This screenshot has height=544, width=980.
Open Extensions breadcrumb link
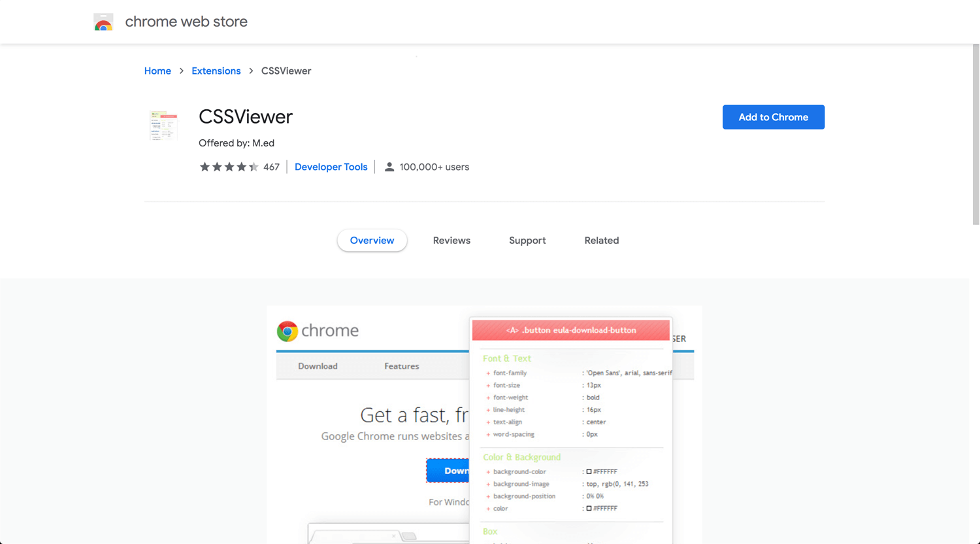[x=216, y=71]
